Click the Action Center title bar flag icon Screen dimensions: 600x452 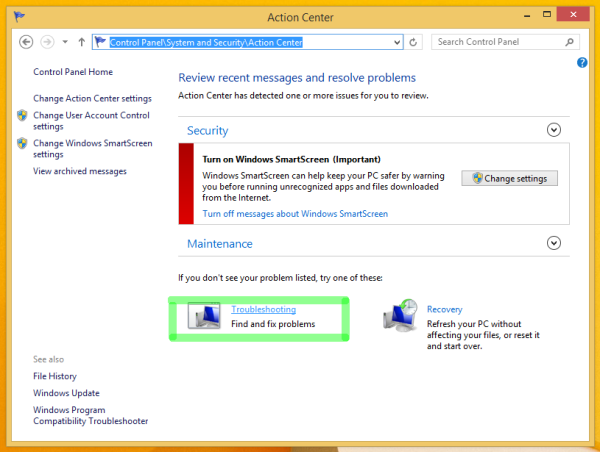[19, 16]
